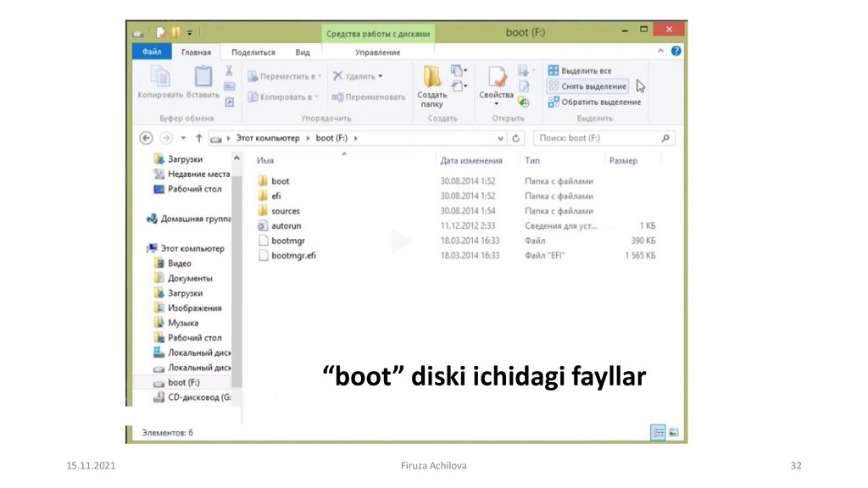Click the properties icon in title bar quick access
The width and height of the screenshot is (868, 488).
[x=160, y=33]
